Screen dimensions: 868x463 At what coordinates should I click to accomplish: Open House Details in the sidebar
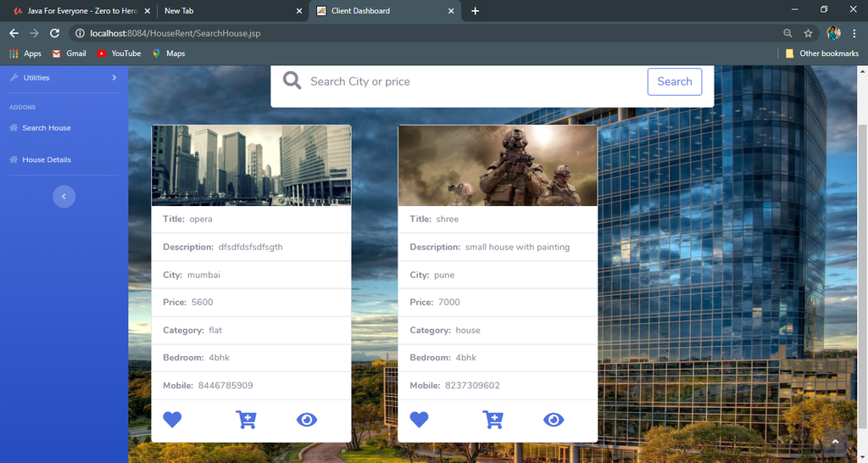click(47, 159)
